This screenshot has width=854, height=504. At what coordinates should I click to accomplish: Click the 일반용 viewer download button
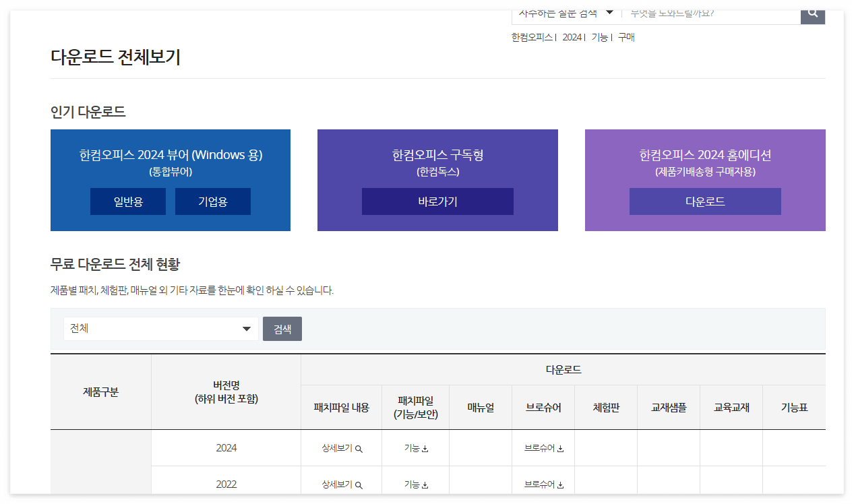(x=127, y=201)
